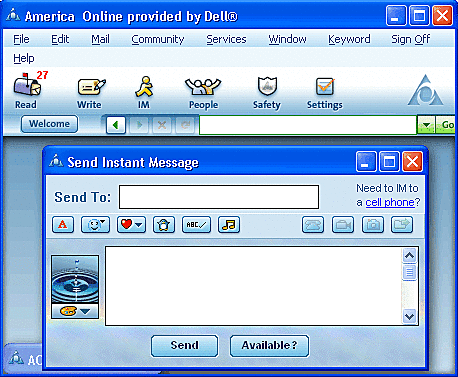The image size is (458, 377).
Task: Open the Edit menu
Action: click(60, 39)
